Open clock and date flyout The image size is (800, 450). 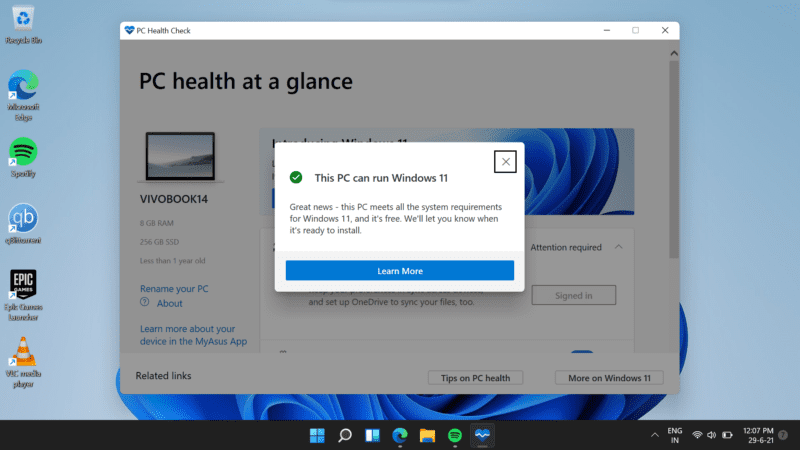[x=758, y=435]
